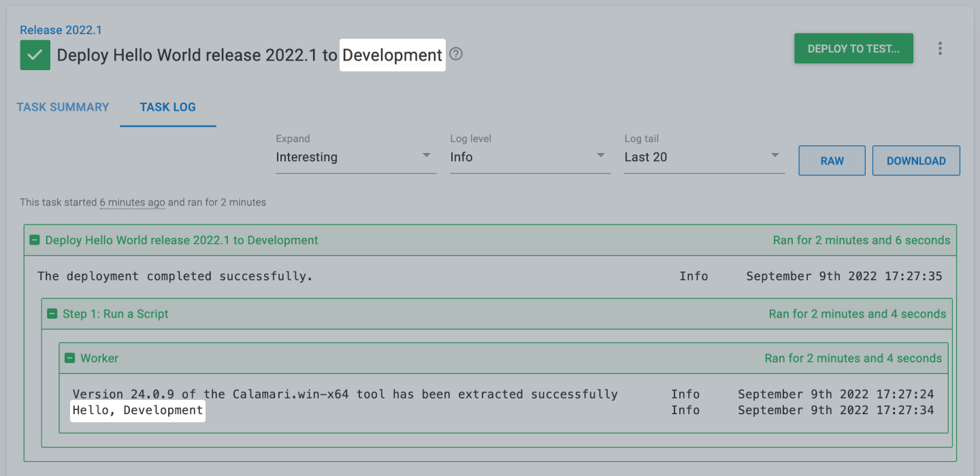Collapse the deployment log section
980x476 pixels.
tap(33, 240)
